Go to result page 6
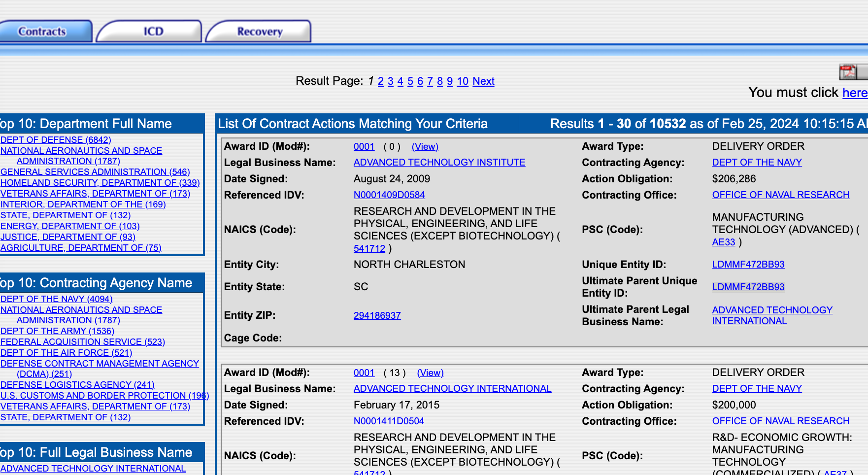This screenshot has height=475, width=868. coord(420,81)
